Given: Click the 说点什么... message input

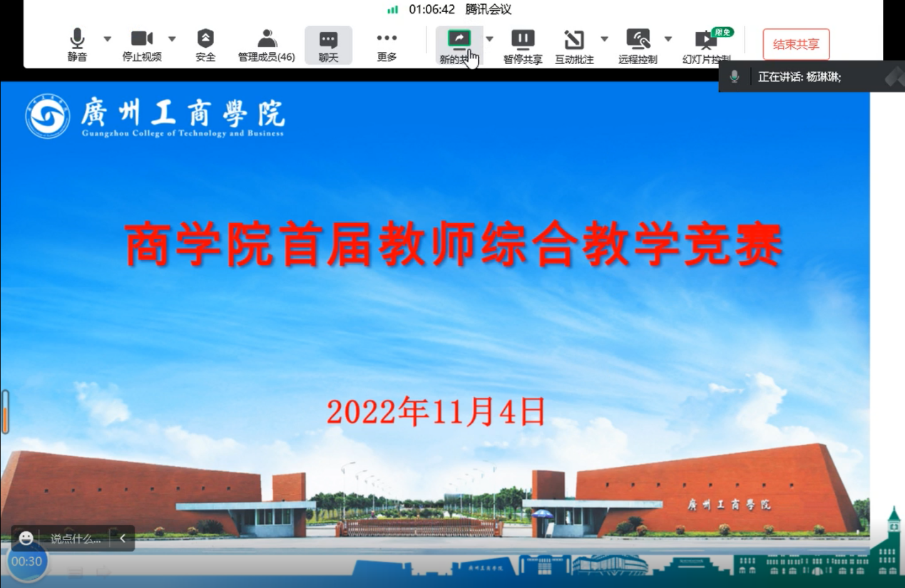Looking at the screenshot, I should [76, 539].
